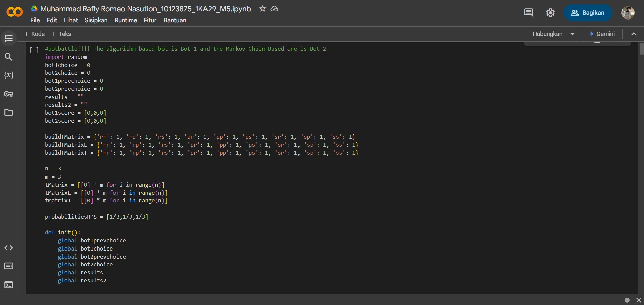Open the Sisipkan menu

(96, 20)
